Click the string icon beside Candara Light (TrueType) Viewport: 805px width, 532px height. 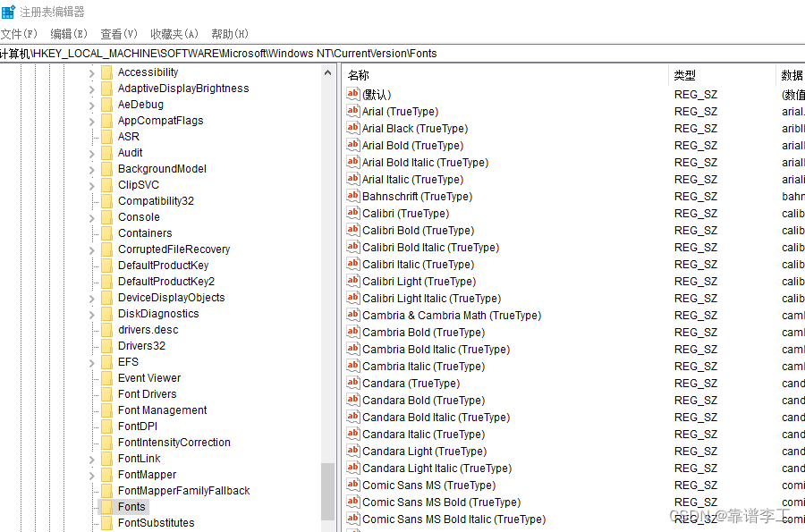(x=352, y=451)
